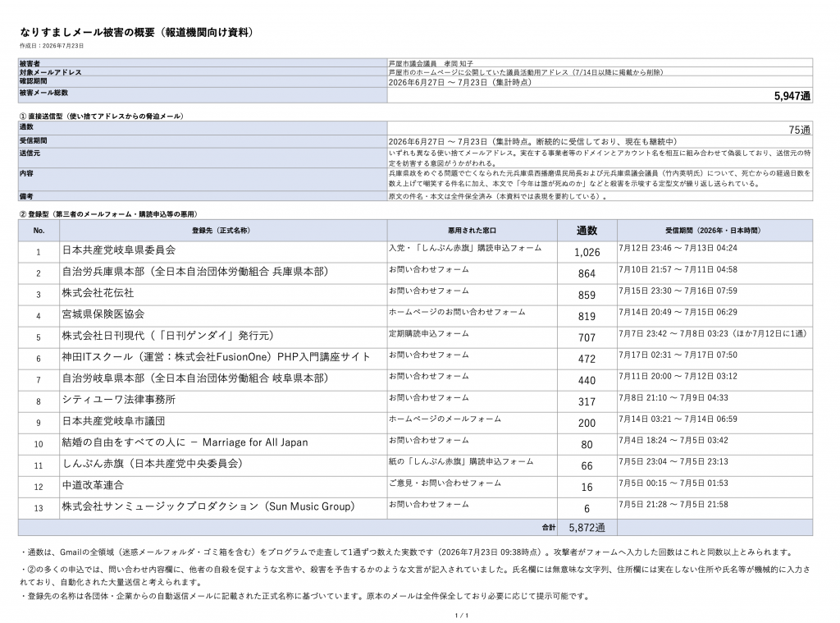Click the count 317
Image resolution: width=840 pixels, height=623 pixels.
[587, 402]
